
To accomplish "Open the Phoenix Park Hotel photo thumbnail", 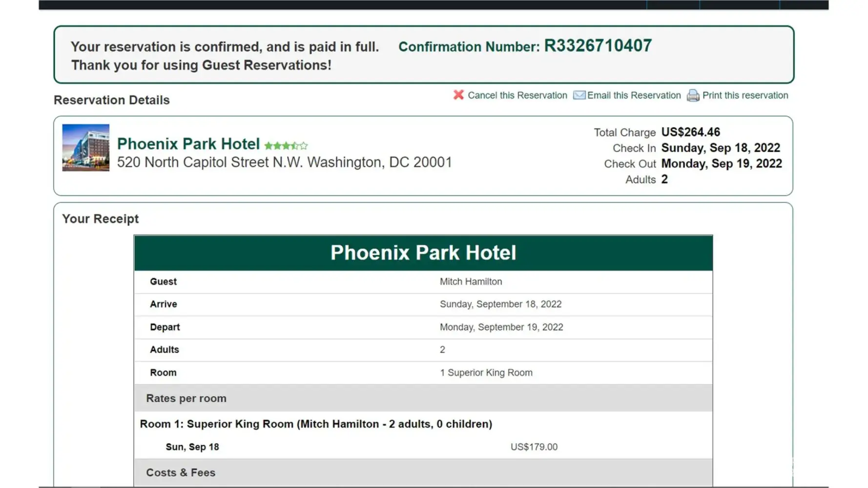I will click(86, 148).
